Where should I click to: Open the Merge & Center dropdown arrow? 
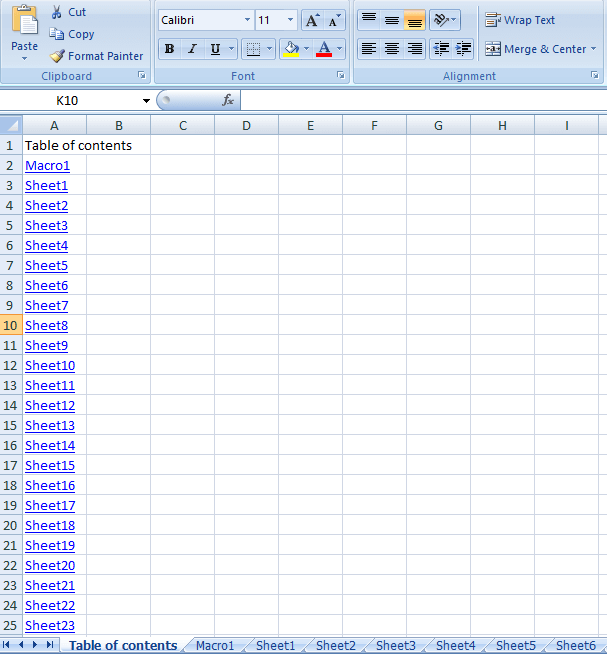pos(594,49)
